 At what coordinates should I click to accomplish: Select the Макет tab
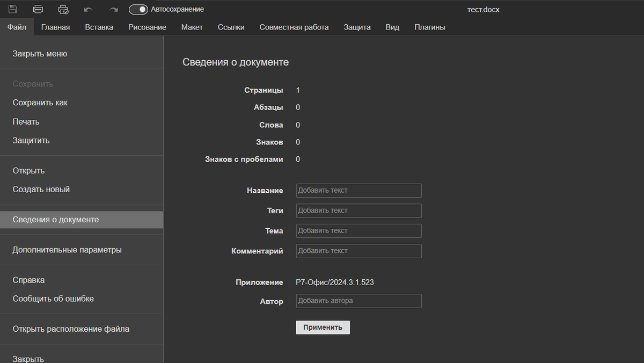pos(192,27)
